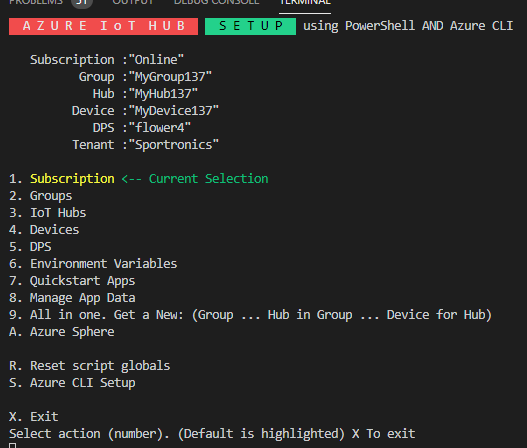Switch to the DEBUG CONSOLE tab
The height and width of the screenshot is (448, 527).
click(x=216, y=2)
